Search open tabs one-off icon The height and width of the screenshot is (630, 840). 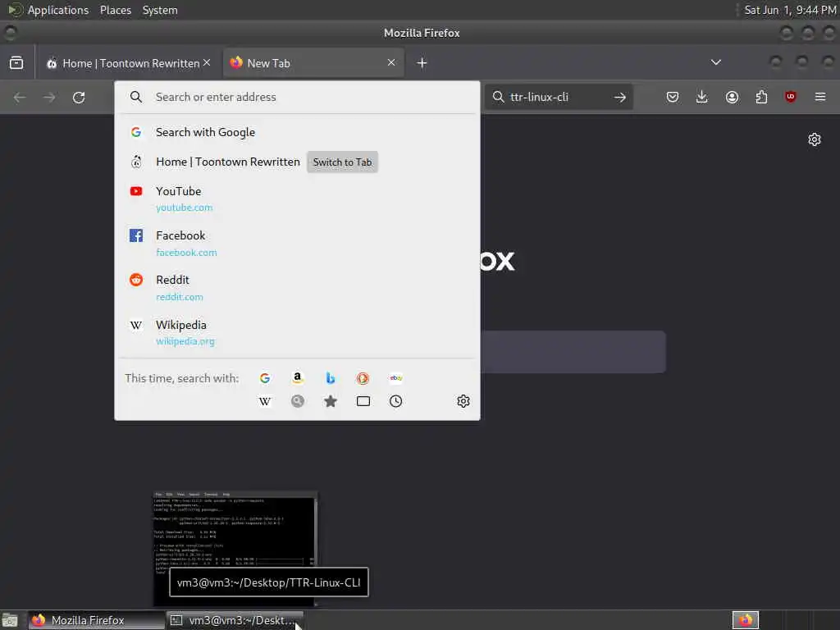click(x=363, y=401)
